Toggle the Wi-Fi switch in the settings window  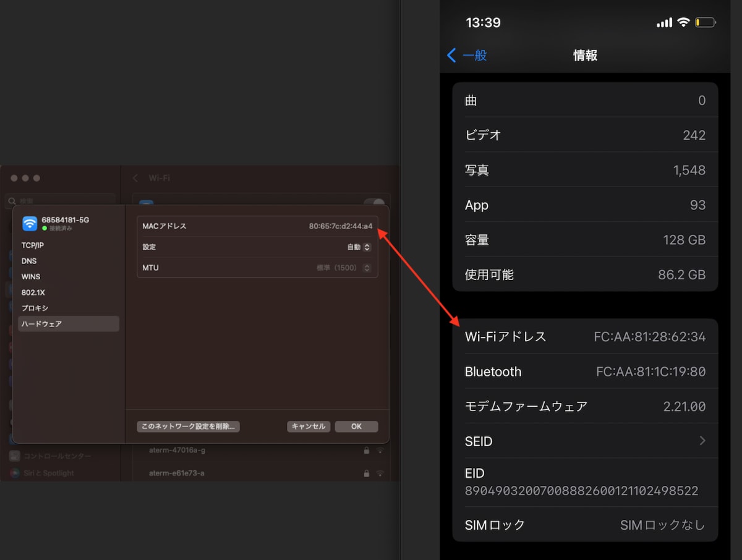coord(373,203)
